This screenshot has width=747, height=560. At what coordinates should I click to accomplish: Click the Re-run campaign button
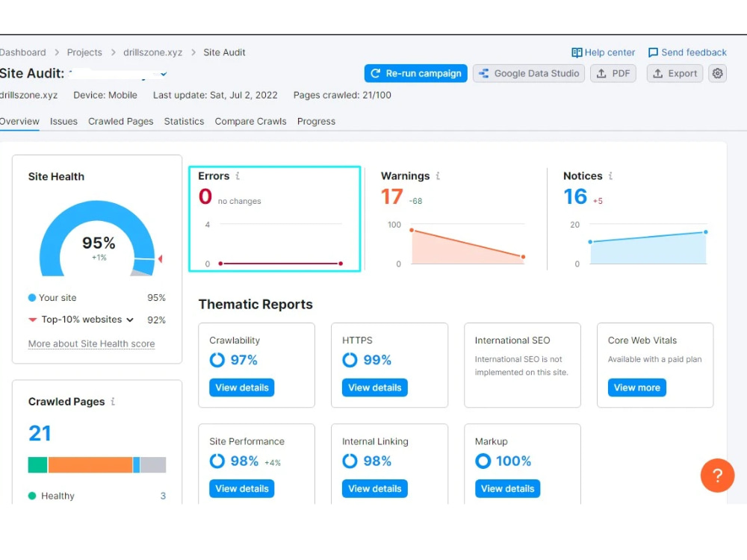click(x=415, y=73)
